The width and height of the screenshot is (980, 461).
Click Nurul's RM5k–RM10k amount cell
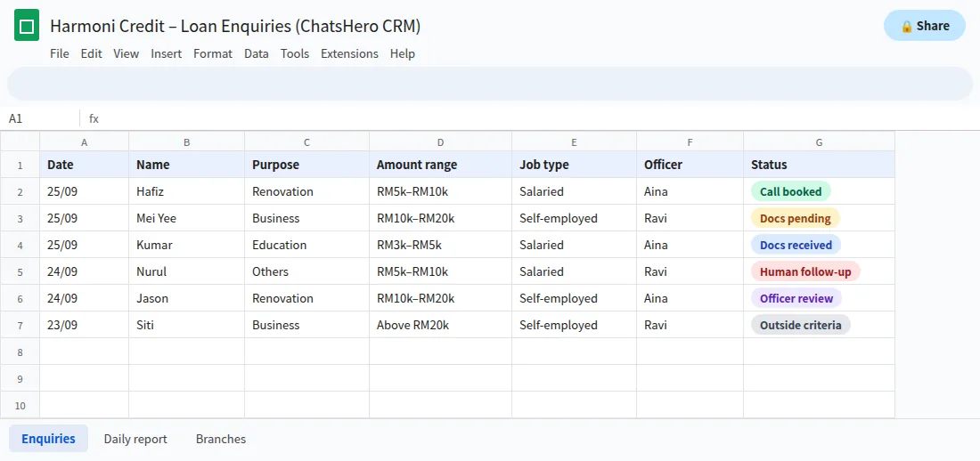click(441, 271)
